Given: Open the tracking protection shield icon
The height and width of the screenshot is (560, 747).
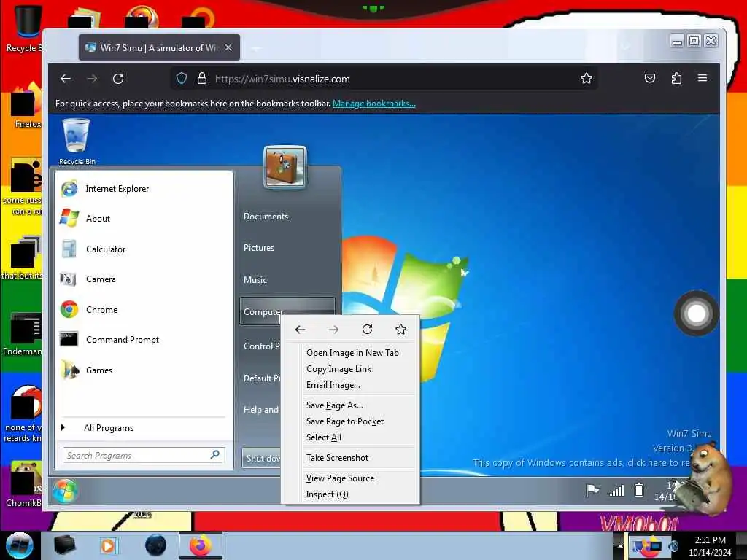Looking at the screenshot, I should [182, 79].
